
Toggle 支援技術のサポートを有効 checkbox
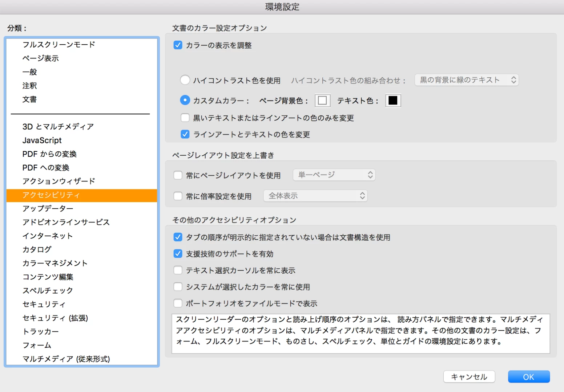point(178,254)
